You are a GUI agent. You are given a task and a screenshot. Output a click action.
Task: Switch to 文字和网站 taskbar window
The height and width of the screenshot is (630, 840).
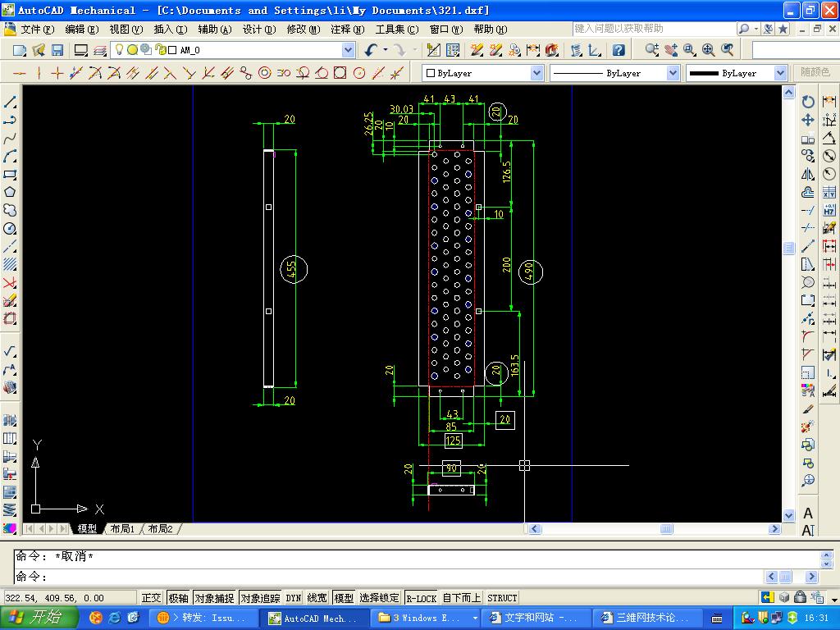point(535,618)
